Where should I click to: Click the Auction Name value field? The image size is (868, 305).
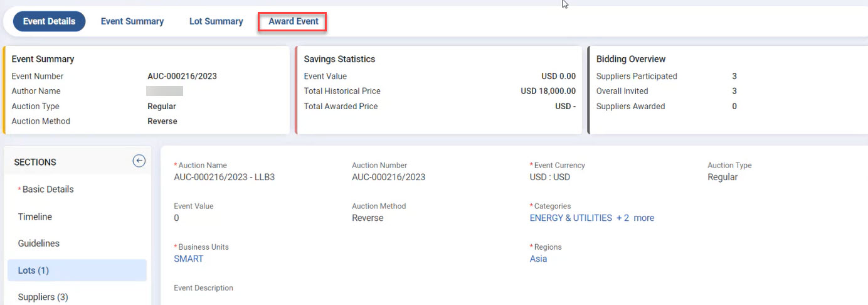pyautogui.click(x=224, y=177)
